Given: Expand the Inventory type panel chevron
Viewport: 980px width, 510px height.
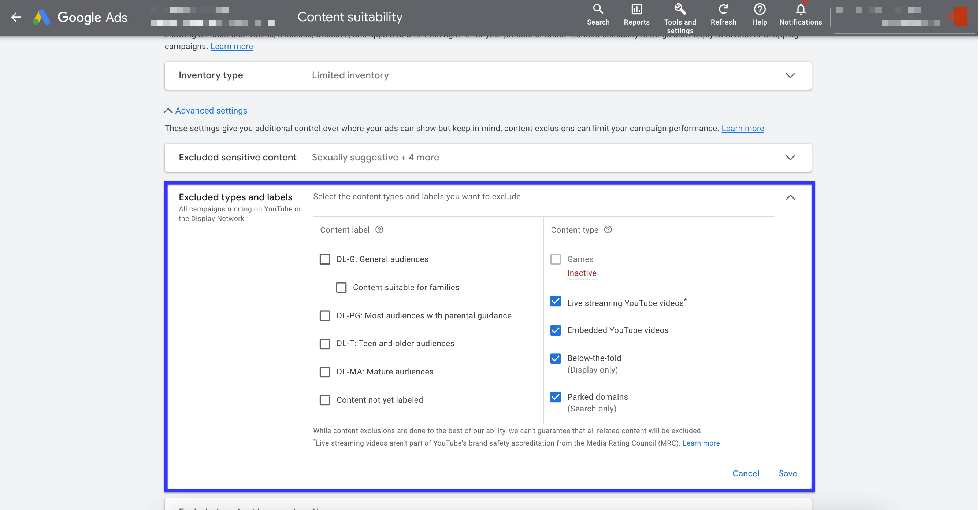Looking at the screenshot, I should pyautogui.click(x=790, y=75).
